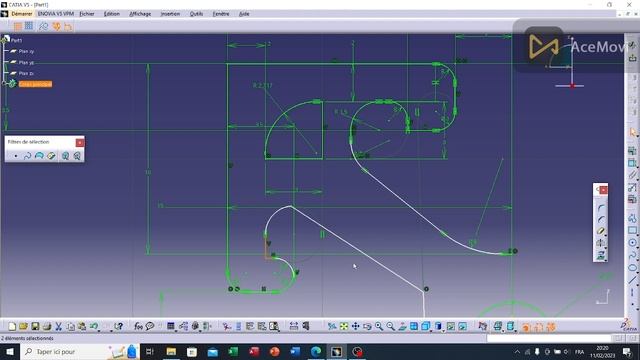
Task: Click the Copy icon in bottom toolbar
Action: pyautogui.click(x=70, y=326)
